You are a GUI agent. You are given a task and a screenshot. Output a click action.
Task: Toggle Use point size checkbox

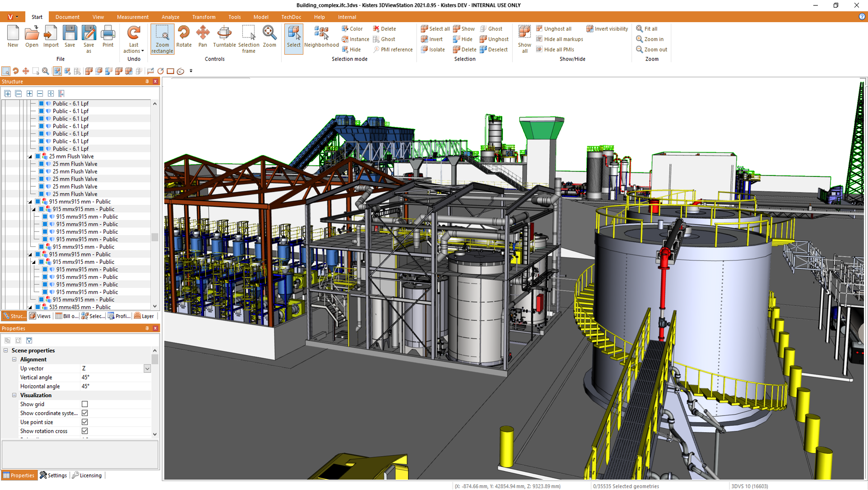[85, 422]
